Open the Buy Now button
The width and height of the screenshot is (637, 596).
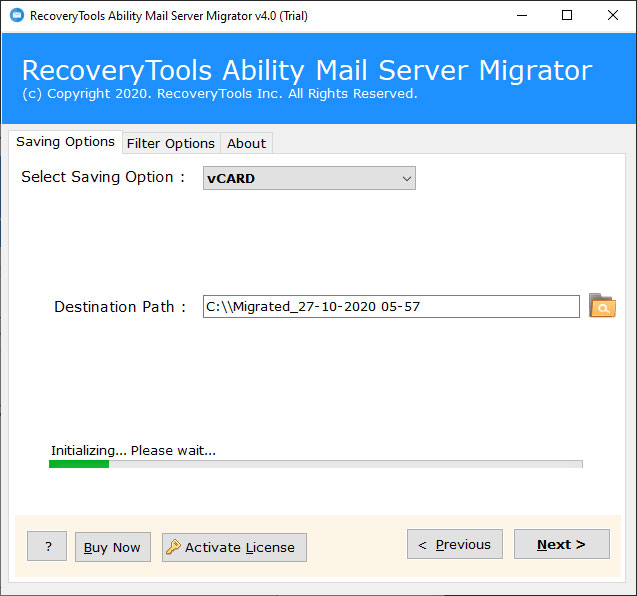click(x=113, y=547)
